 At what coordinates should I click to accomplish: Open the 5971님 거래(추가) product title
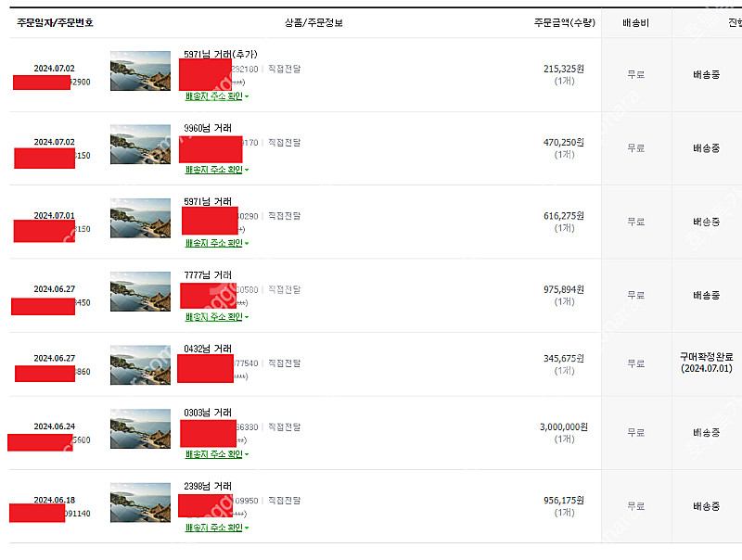click(220, 55)
